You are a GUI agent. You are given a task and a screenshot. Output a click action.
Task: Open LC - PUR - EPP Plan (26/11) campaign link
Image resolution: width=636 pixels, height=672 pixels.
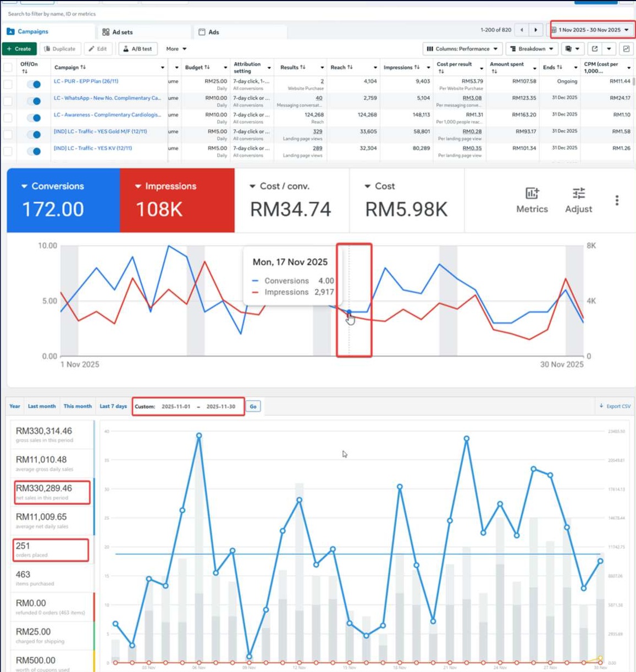pos(86,81)
